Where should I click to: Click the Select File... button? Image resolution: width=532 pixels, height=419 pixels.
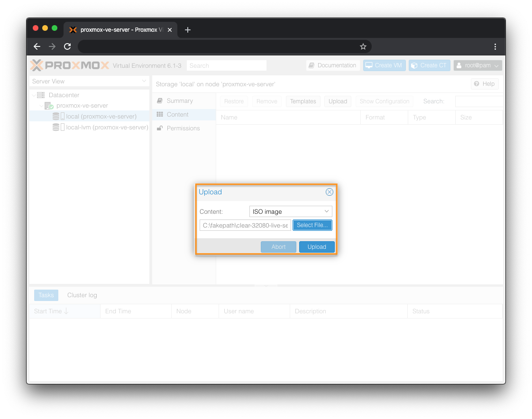[x=312, y=225]
